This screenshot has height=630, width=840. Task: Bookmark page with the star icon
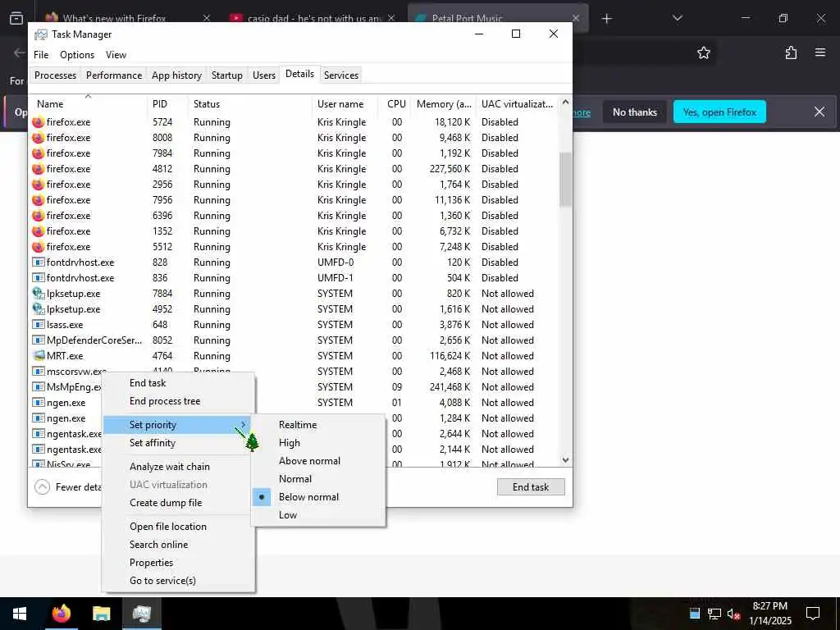(x=703, y=52)
